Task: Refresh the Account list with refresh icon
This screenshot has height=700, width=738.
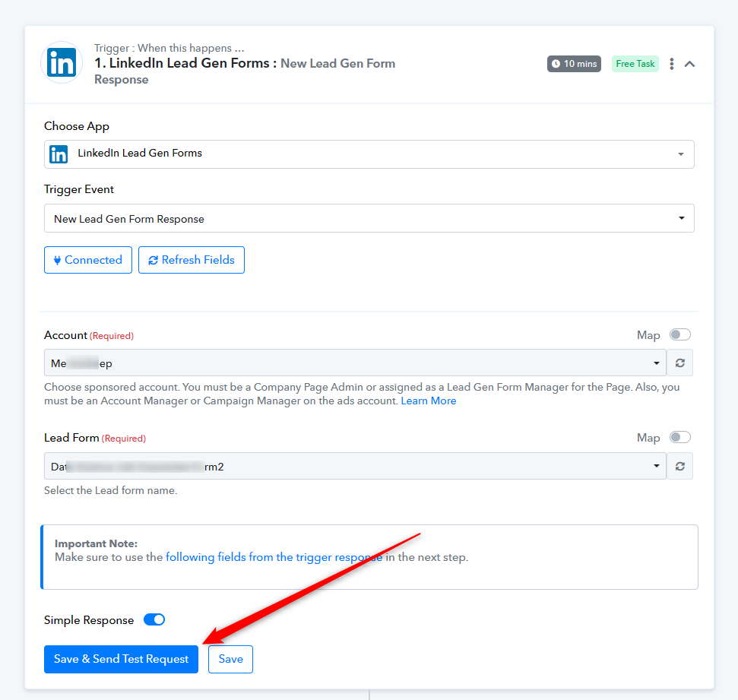Action: pos(680,363)
